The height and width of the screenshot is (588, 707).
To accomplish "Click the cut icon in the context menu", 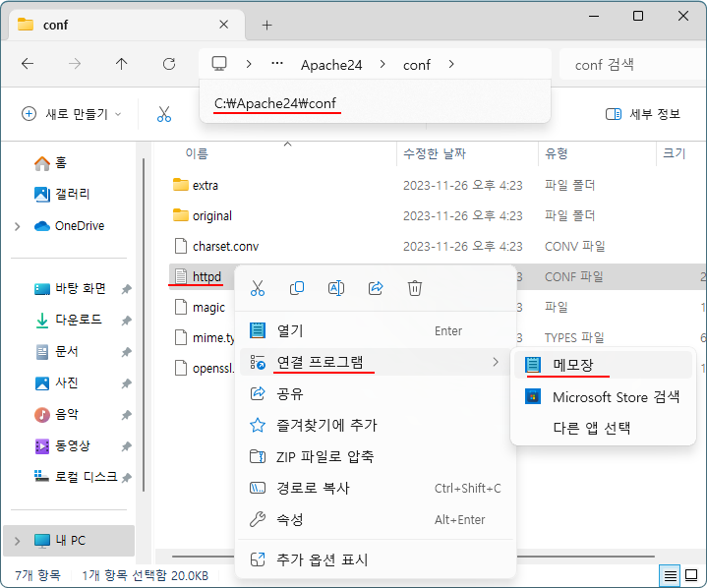I will coord(258,288).
